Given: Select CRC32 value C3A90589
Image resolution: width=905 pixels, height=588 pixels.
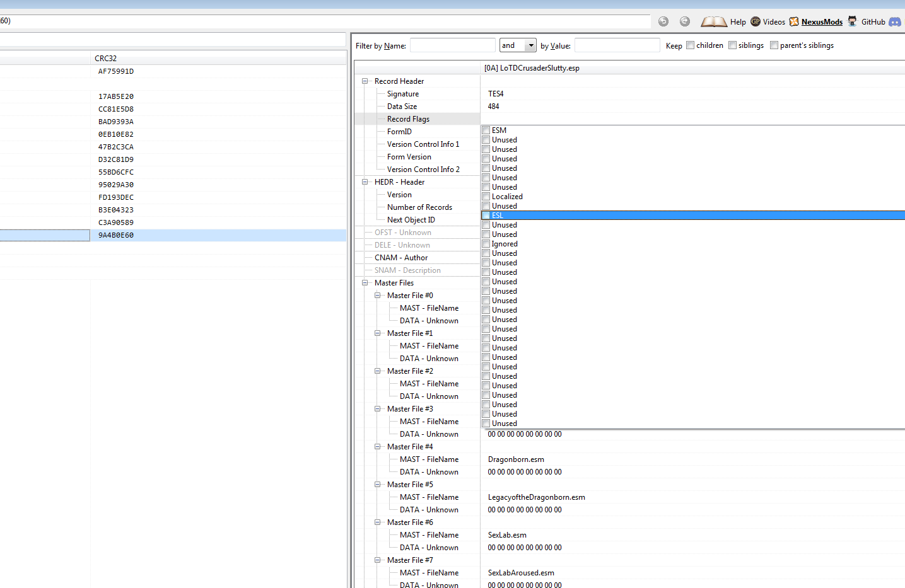Looking at the screenshot, I should pyautogui.click(x=116, y=222).
